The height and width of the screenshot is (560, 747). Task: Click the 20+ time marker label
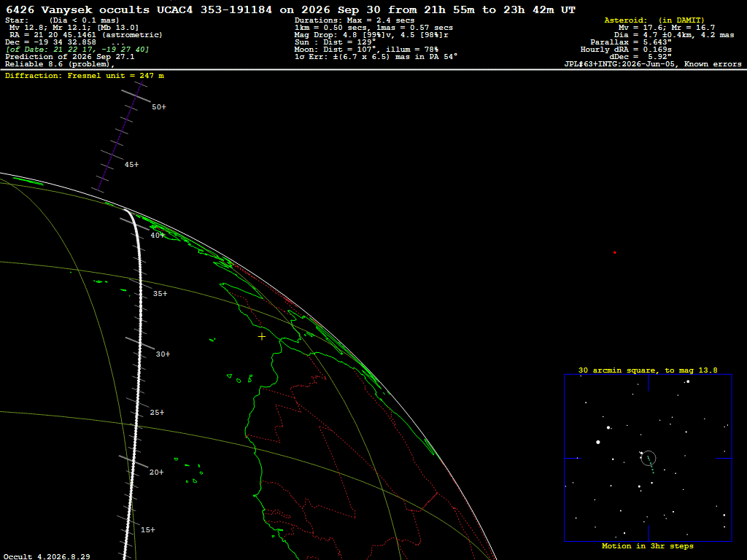click(156, 472)
